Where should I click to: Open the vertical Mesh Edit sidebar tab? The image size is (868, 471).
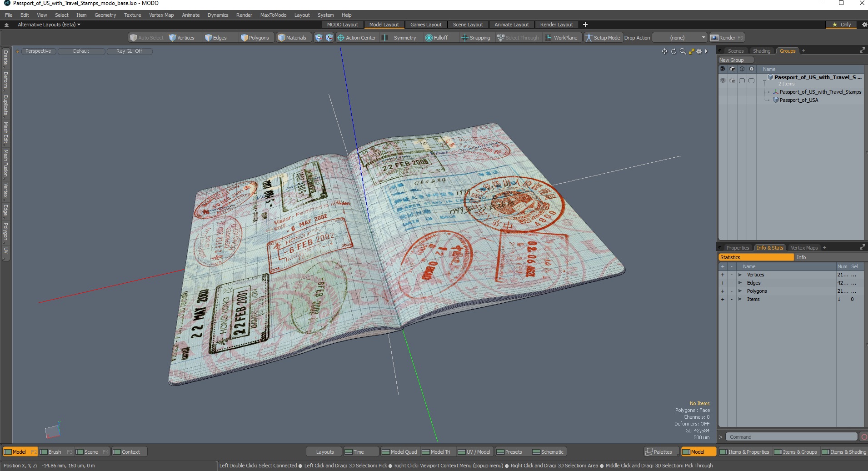click(5, 132)
